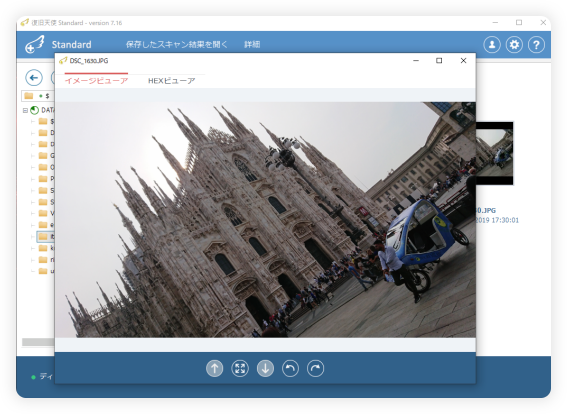The height and width of the screenshot is (414, 567).
Task: Click the photo thumbnail behind the viewer
Action: click(494, 153)
